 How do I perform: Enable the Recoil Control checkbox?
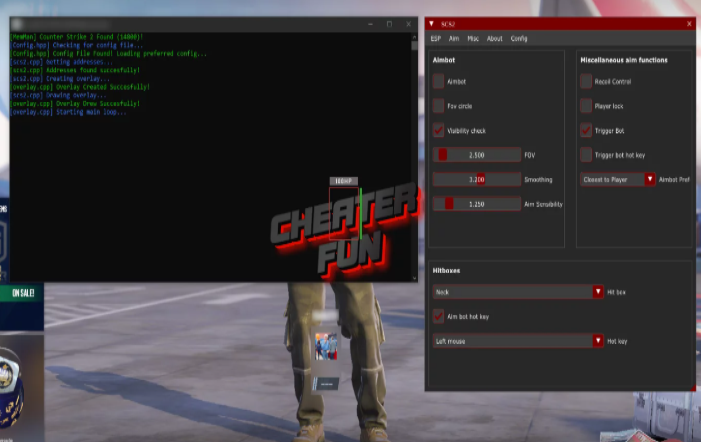tap(586, 81)
